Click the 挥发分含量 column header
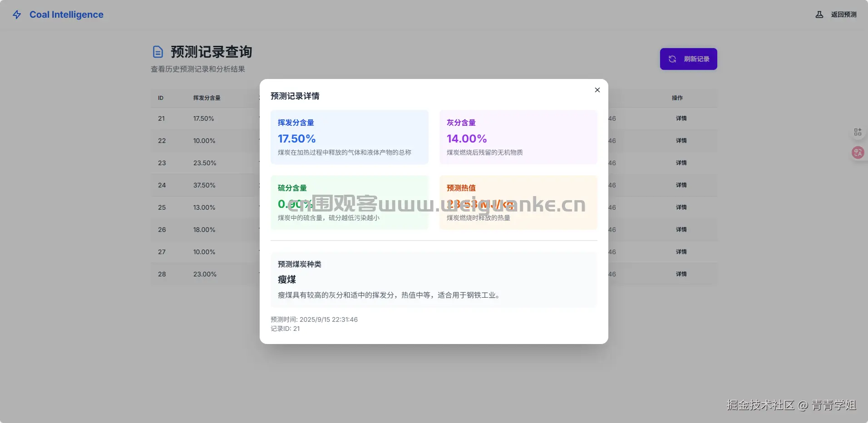Viewport: 868px width, 423px height. point(207,98)
